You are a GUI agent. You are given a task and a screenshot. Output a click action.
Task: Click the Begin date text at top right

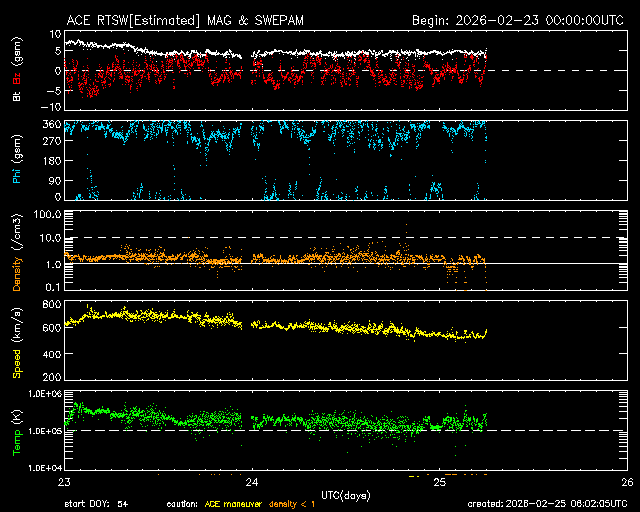pos(518,20)
